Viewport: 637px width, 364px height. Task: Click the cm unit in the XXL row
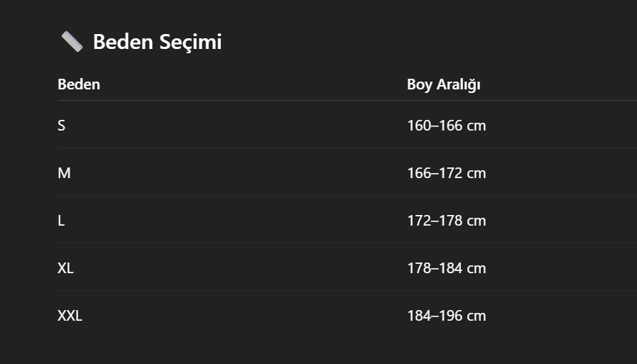pyautogui.click(x=476, y=316)
